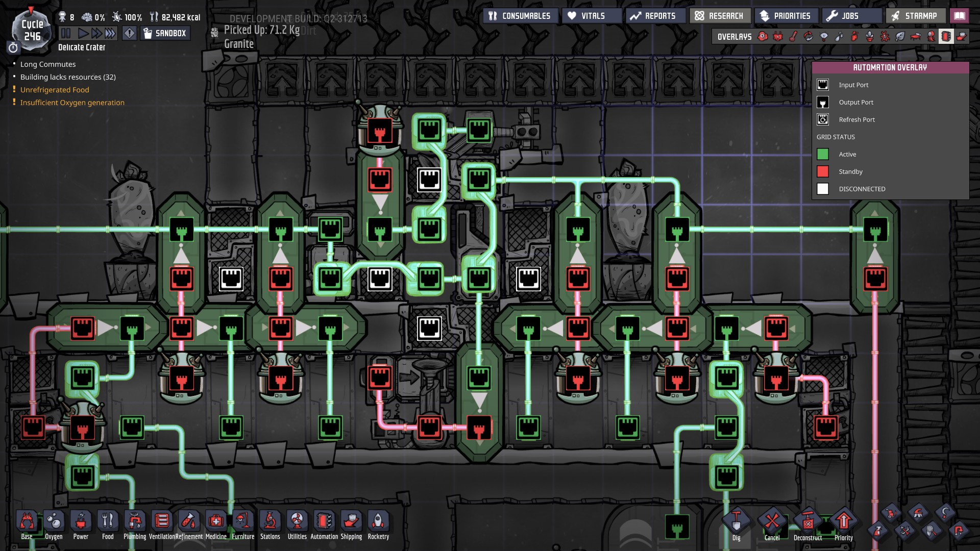980x551 pixels.
Task: Click the 82,482 kcal food stat
Action: (x=175, y=17)
